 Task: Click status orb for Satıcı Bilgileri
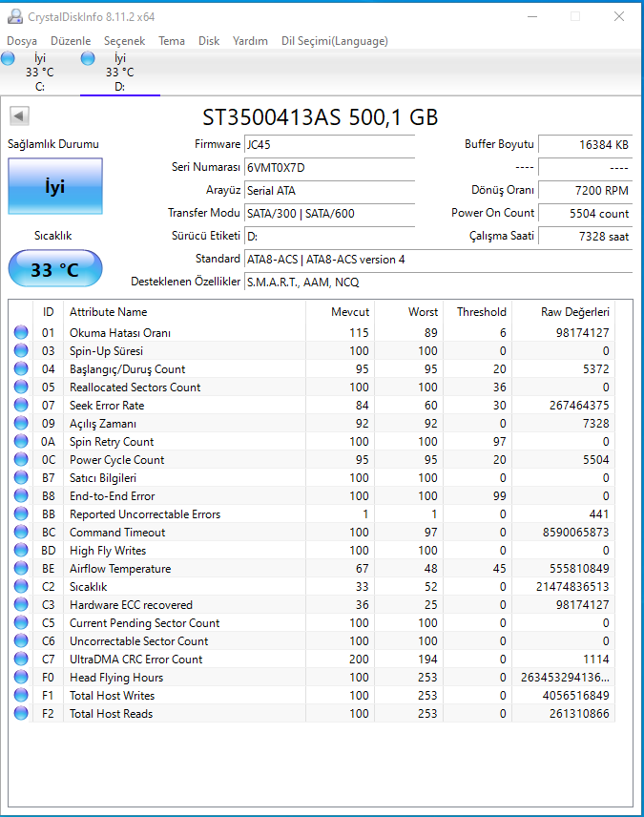[x=21, y=478]
